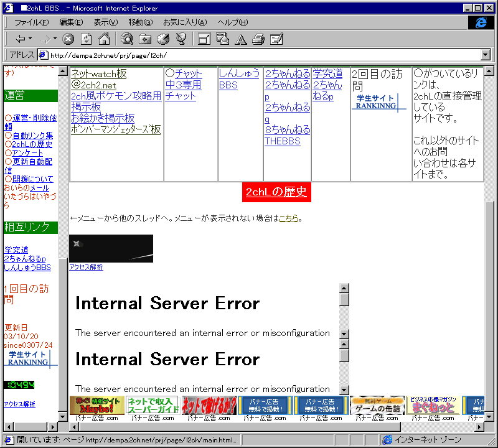Image resolution: width=498 pixels, height=448 pixels.
Task: Click the main frame horizontal scrollbar thumb
Action: [240, 427]
